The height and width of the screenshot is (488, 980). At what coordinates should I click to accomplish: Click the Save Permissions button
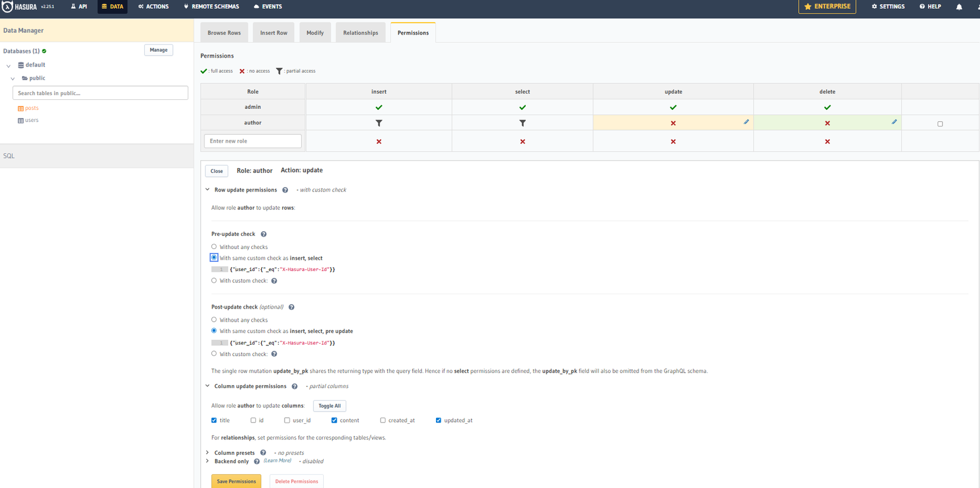pyautogui.click(x=236, y=481)
